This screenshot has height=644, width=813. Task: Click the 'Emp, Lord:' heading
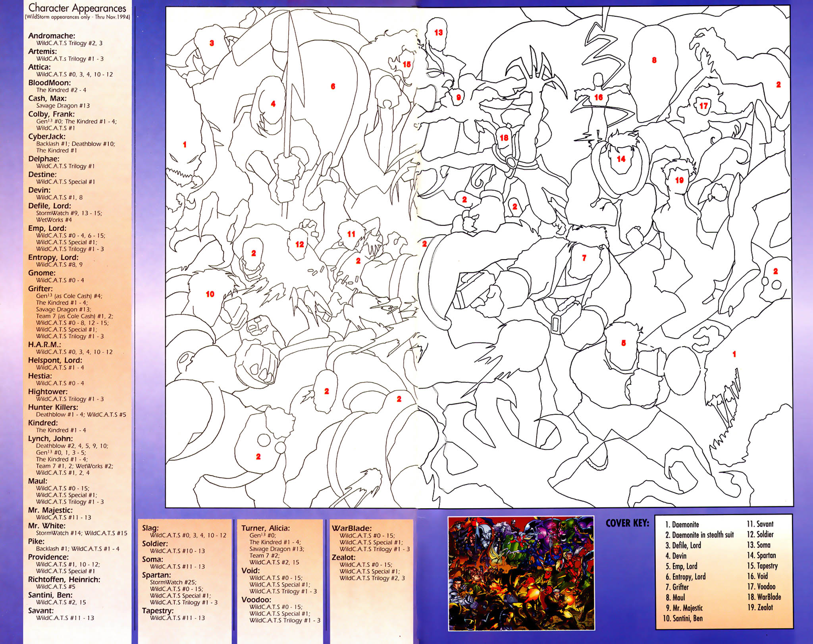[47, 228]
